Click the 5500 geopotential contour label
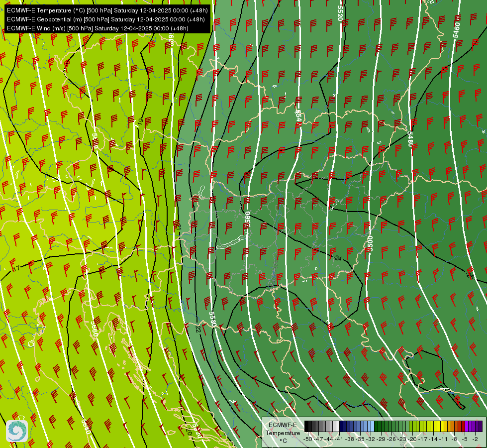This screenshot has height=448, width=487. click(370, 243)
